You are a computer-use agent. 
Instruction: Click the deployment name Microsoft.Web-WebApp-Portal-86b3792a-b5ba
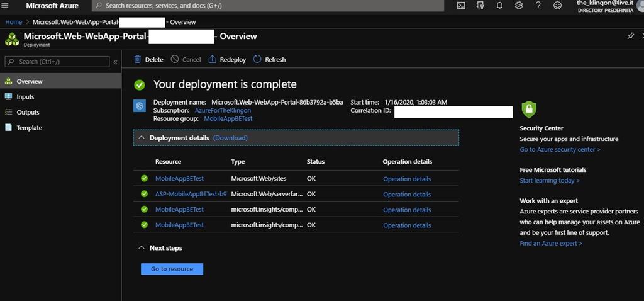(x=277, y=103)
